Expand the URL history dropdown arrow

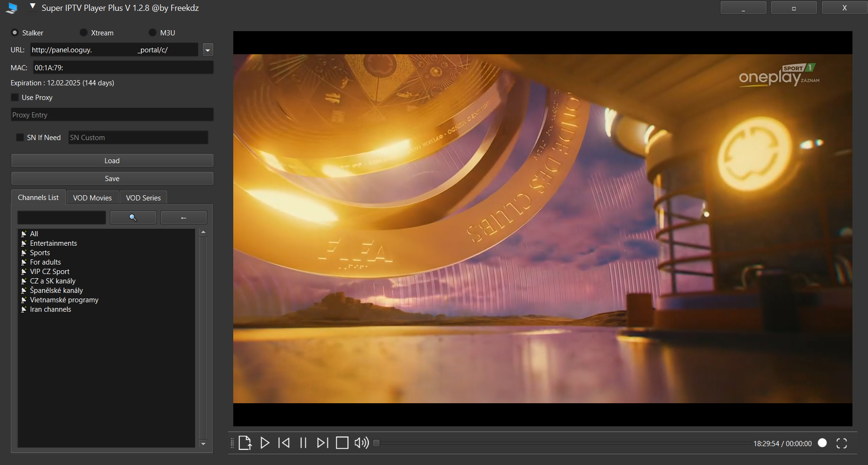click(x=208, y=50)
